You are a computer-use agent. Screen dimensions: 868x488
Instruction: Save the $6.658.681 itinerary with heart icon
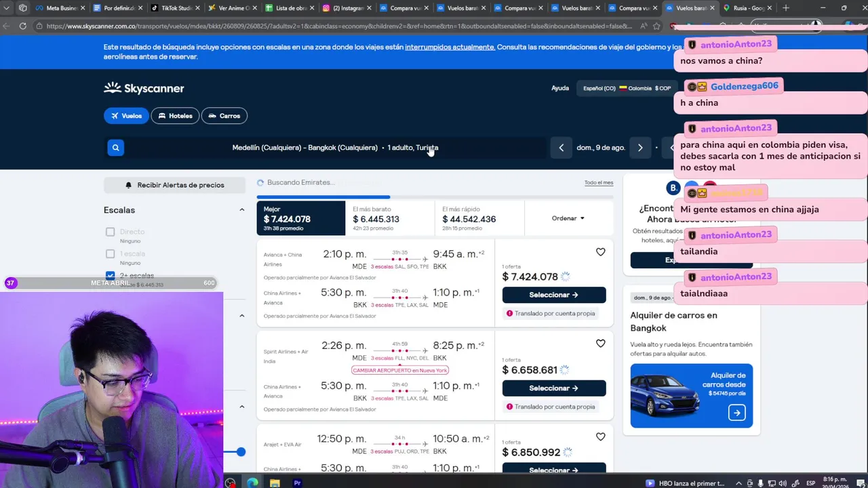[600, 344]
